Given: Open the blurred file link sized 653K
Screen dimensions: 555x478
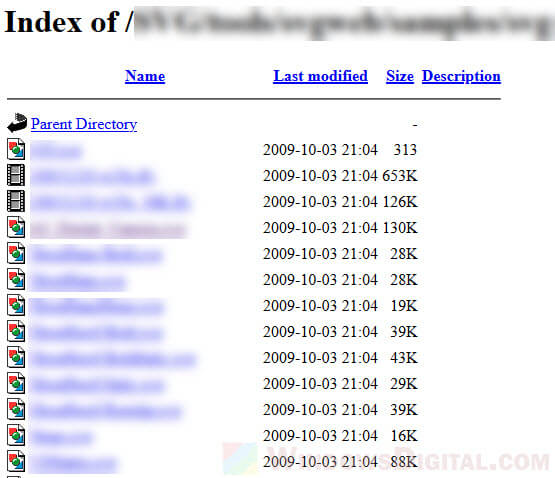Looking at the screenshot, I should pyautogui.click(x=93, y=177).
